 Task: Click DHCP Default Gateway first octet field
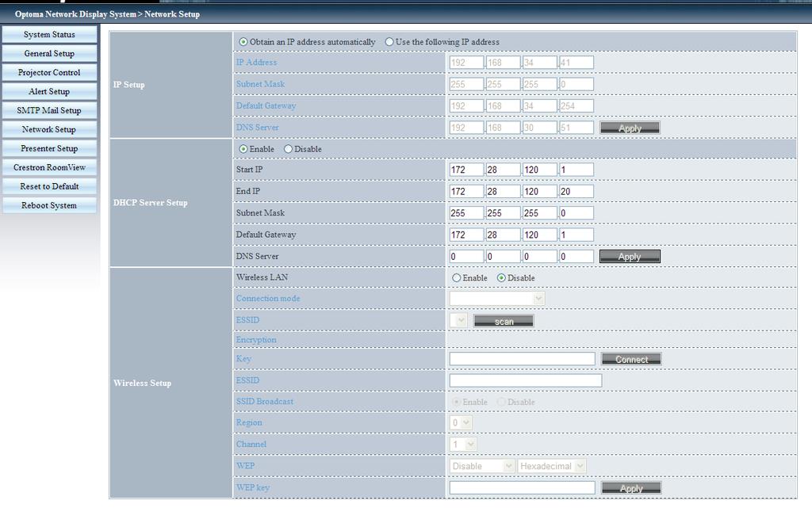(466, 235)
